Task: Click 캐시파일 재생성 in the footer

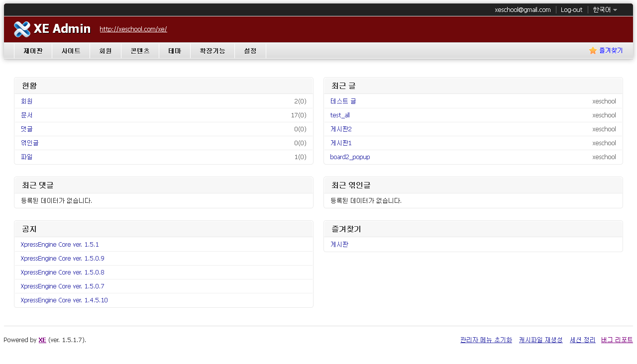Action: [x=540, y=340]
